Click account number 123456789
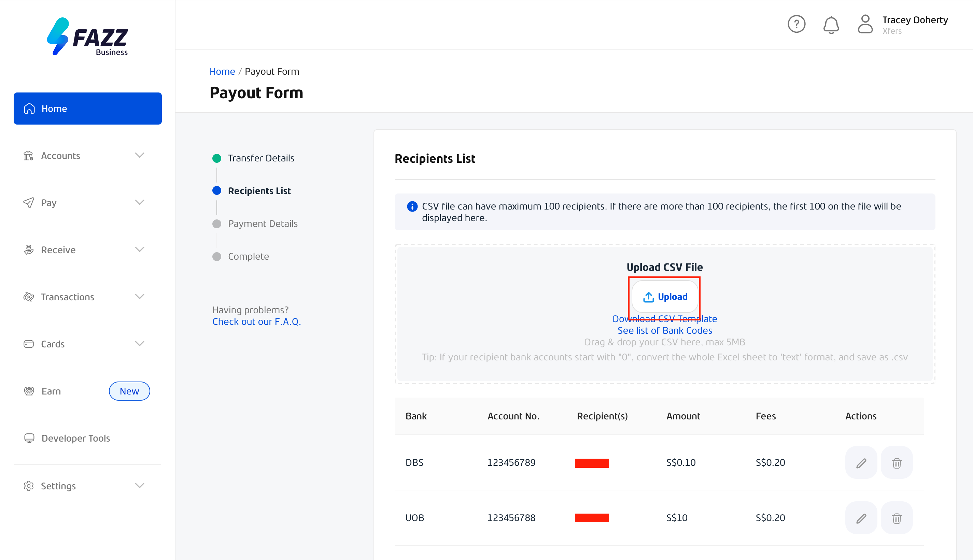Screen dimensions: 973x560 (511, 463)
